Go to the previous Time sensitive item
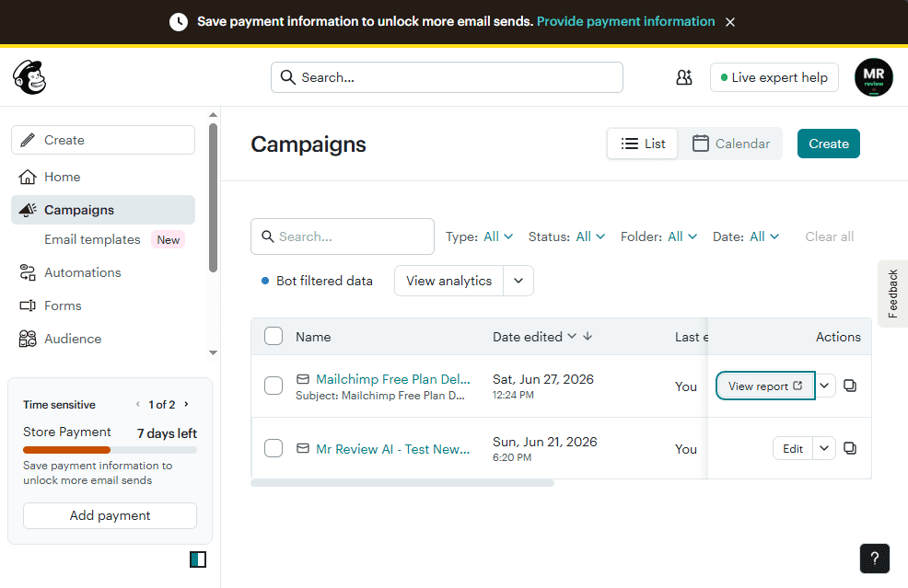 pos(138,404)
